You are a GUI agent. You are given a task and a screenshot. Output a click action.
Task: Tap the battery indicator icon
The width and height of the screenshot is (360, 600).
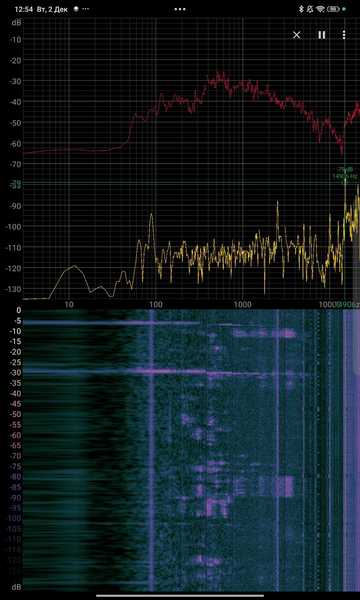point(334,9)
